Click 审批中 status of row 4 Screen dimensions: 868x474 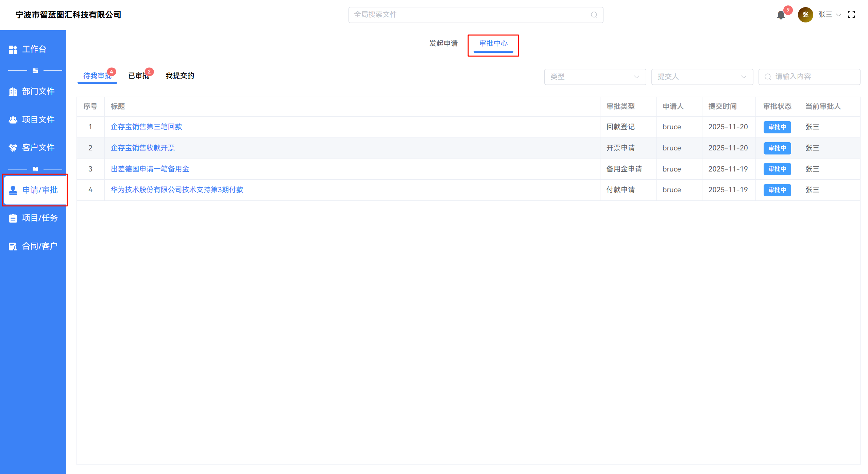click(x=777, y=190)
